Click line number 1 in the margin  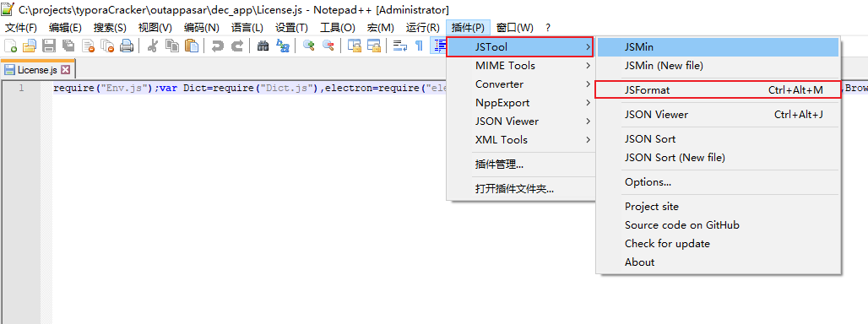tap(21, 88)
